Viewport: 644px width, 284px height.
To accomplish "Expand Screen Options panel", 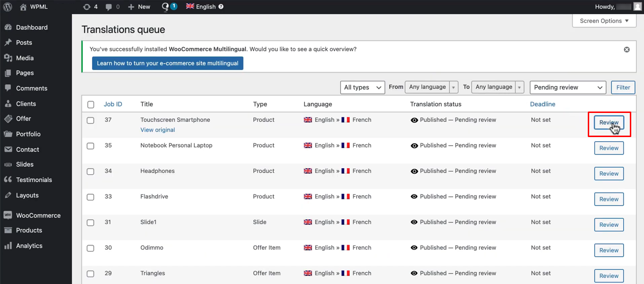I will [604, 21].
